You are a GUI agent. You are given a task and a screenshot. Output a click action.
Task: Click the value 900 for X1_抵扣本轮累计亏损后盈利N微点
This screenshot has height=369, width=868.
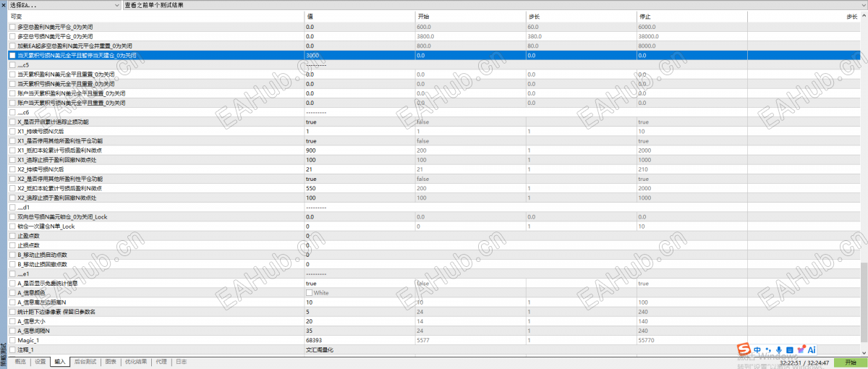click(311, 150)
